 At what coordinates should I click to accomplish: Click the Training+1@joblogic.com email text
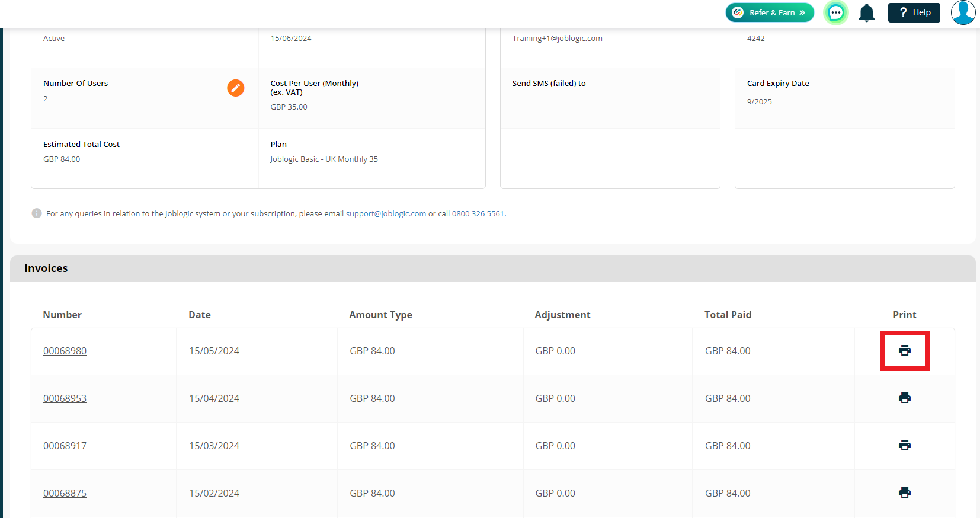coord(558,38)
